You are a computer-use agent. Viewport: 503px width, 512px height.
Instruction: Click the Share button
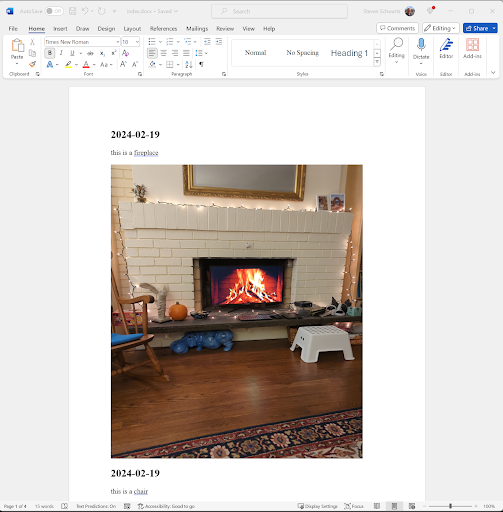[477, 28]
